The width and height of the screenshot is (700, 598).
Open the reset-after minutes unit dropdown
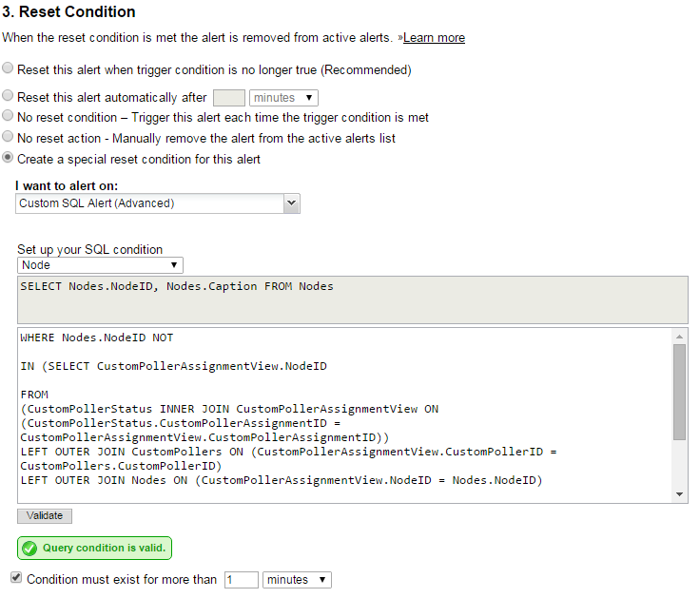coord(283,98)
